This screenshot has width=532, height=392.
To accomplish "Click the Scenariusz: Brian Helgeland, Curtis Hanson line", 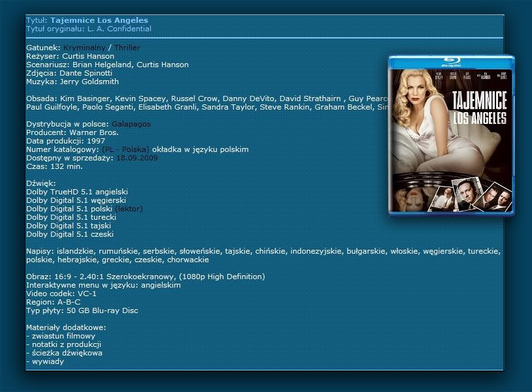I will point(107,65).
